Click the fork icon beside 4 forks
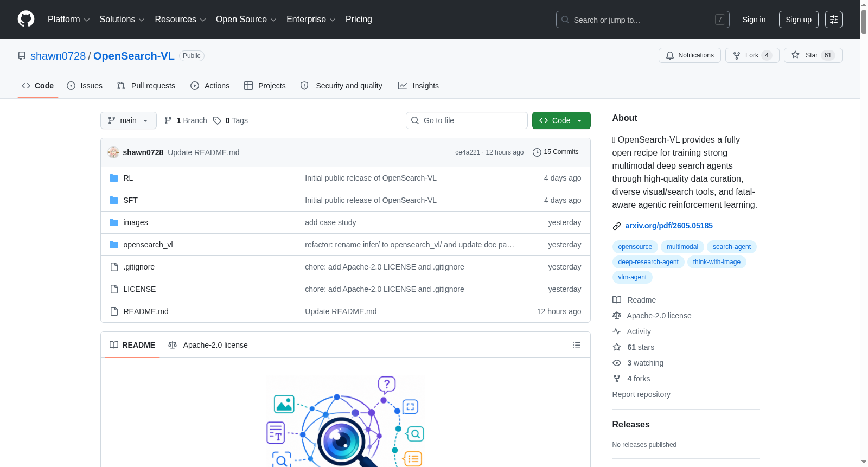The width and height of the screenshot is (868, 467). coord(617,379)
